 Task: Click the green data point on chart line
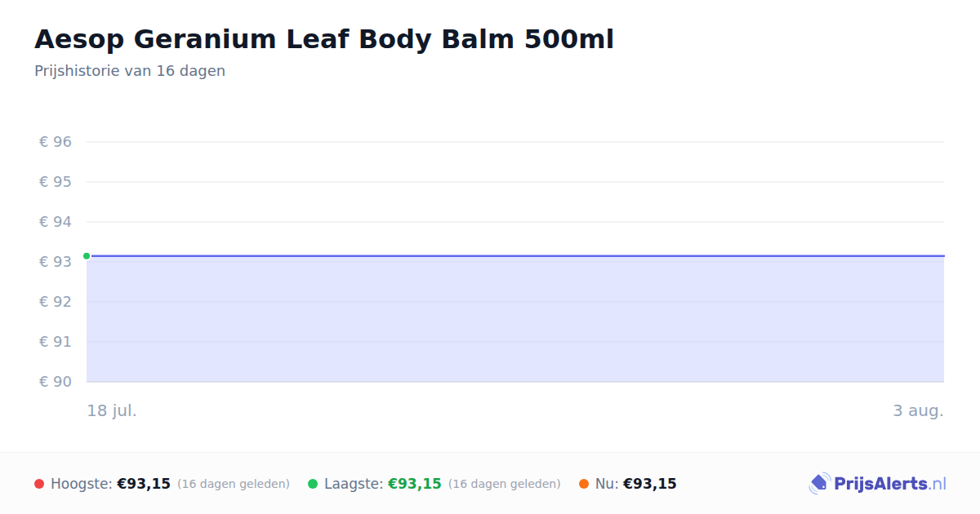(87, 256)
